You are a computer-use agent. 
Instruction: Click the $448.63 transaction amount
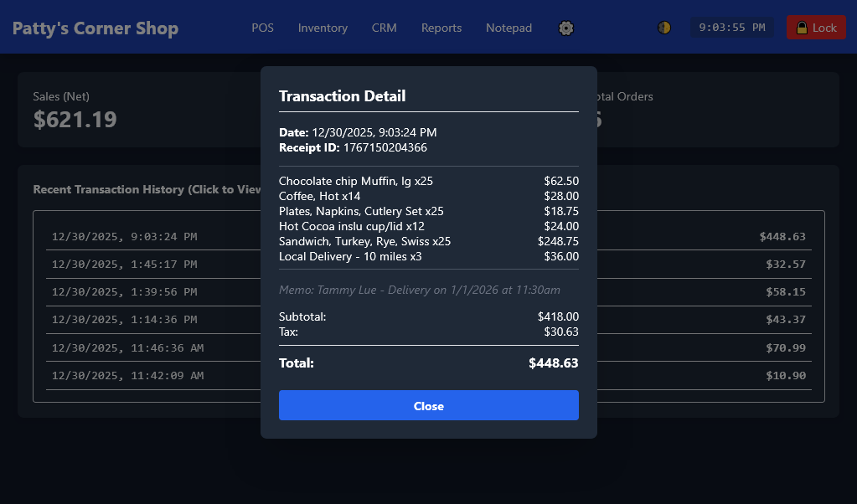(782, 237)
